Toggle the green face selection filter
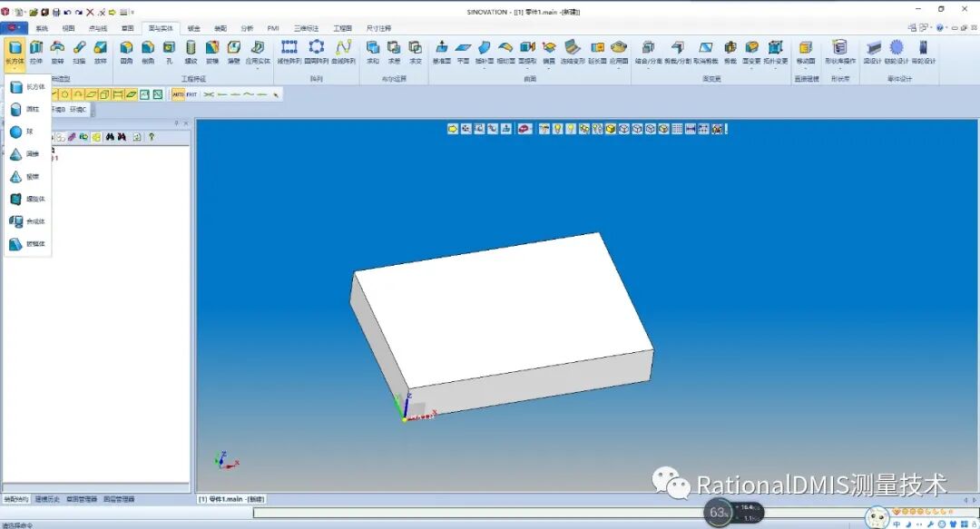 (x=131, y=94)
